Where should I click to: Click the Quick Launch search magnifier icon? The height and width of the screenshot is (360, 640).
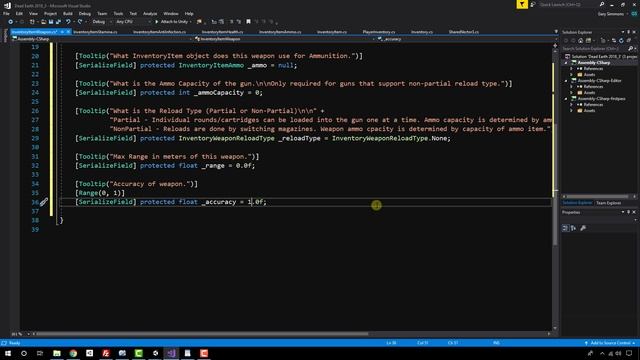tap(602, 4)
